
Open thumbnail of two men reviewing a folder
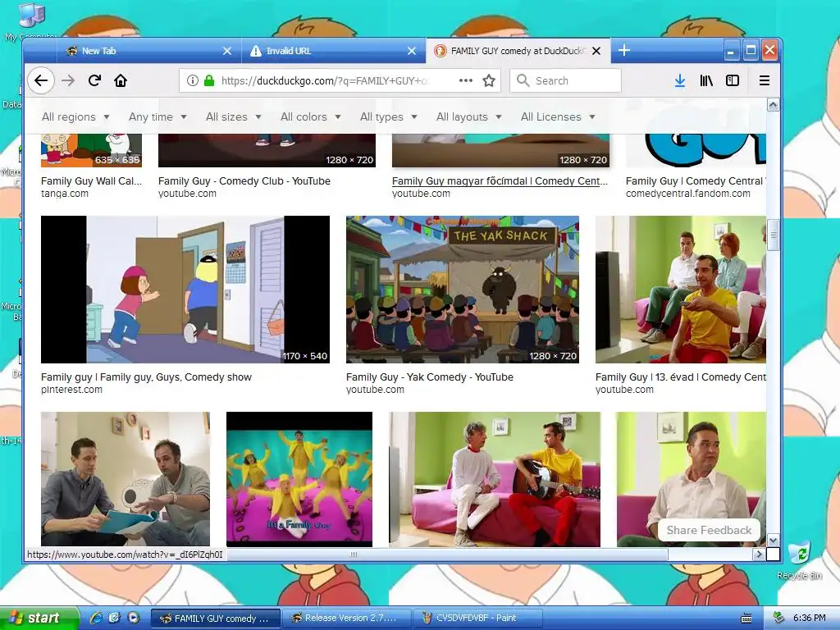click(x=126, y=479)
